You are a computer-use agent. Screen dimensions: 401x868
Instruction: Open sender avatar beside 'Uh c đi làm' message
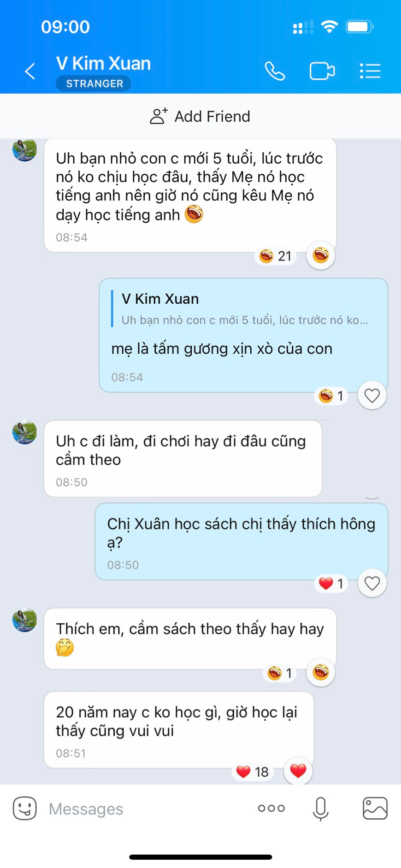click(24, 432)
